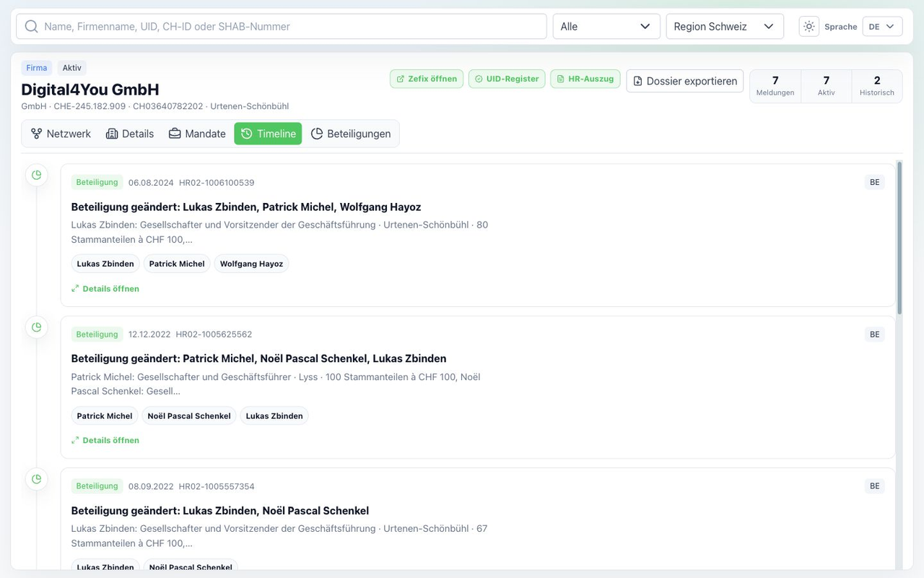The height and width of the screenshot is (578, 924).
Task: Click BE canton badge on 12.12.2022 entry
Action: point(874,334)
